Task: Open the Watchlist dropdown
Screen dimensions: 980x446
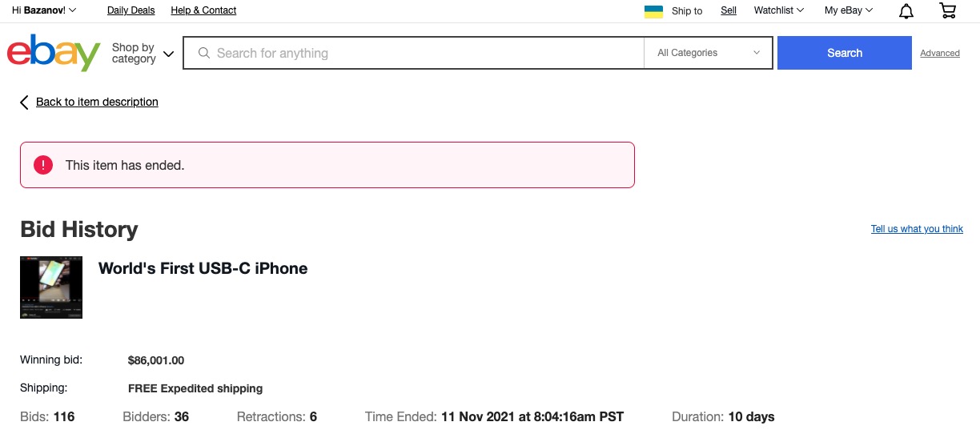Action: point(778,10)
